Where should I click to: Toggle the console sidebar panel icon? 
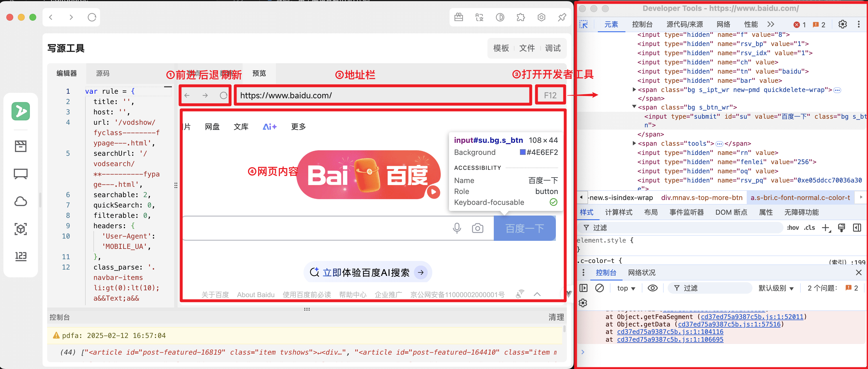click(583, 288)
